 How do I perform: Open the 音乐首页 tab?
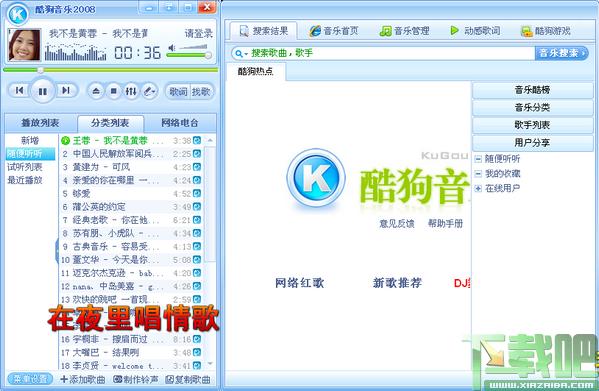click(x=334, y=31)
